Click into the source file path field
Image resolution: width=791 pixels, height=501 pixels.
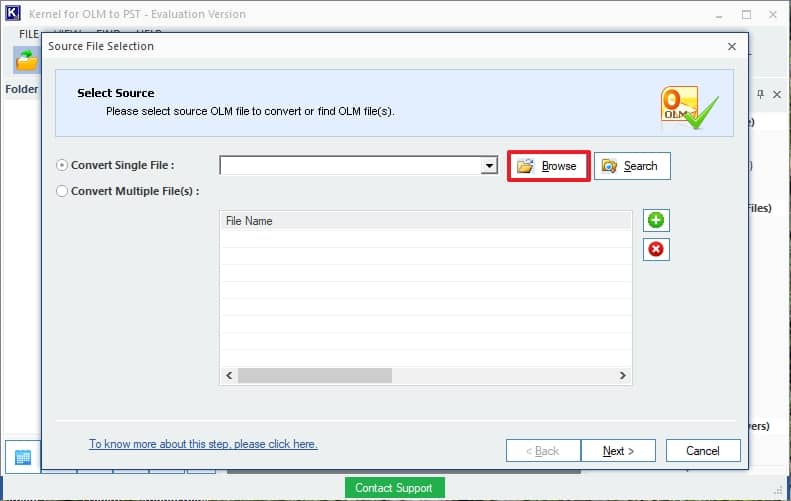pos(351,165)
